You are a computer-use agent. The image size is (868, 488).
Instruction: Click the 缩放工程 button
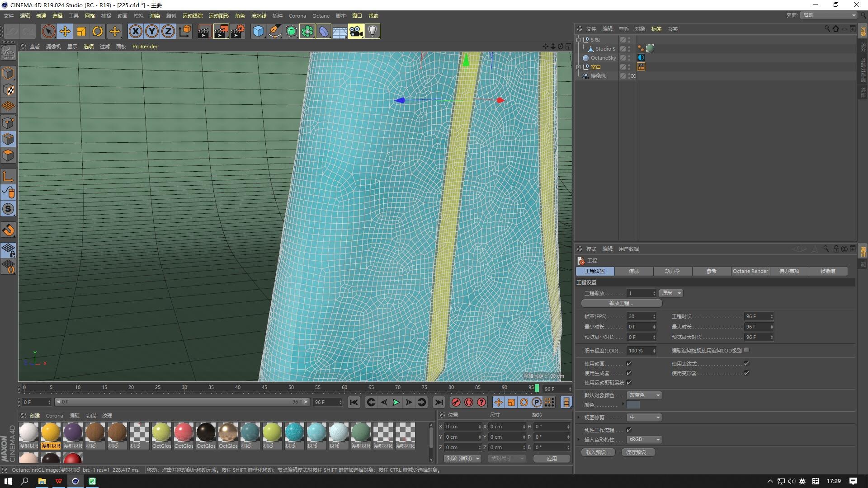pyautogui.click(x=621, y=303)
